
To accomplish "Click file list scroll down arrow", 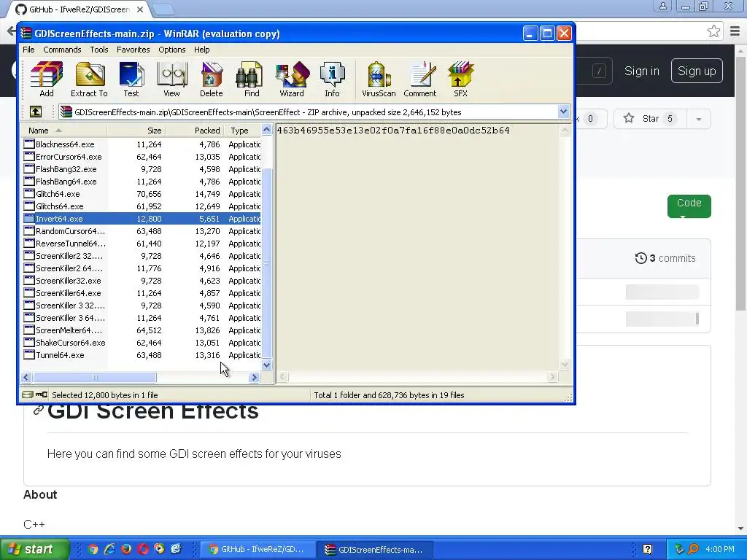I will tap(267, 365).
